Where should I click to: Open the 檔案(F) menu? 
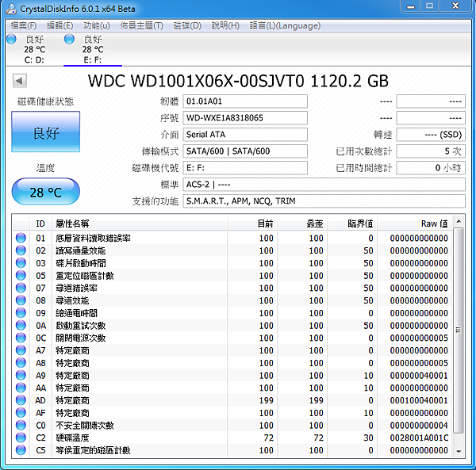[23, 25]
